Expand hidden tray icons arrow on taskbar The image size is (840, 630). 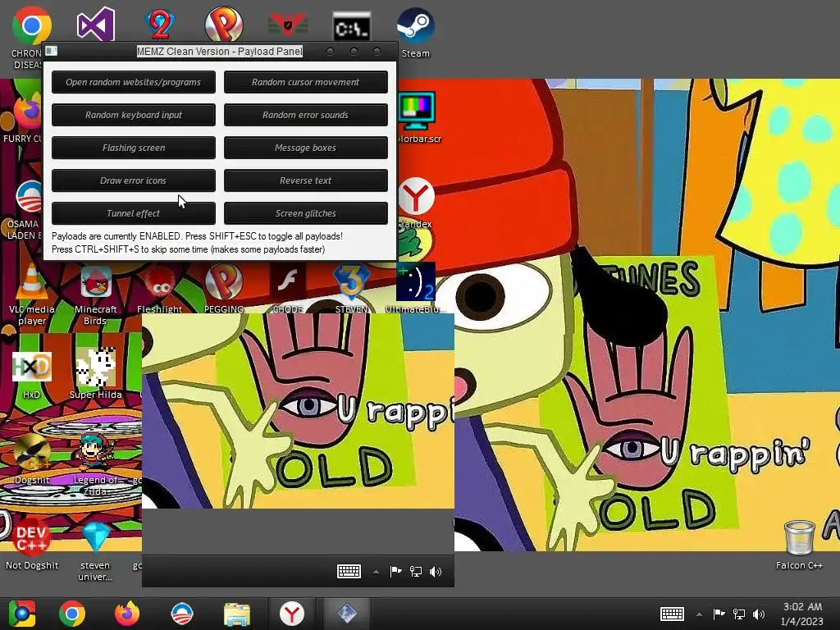(x=699, y=614)
